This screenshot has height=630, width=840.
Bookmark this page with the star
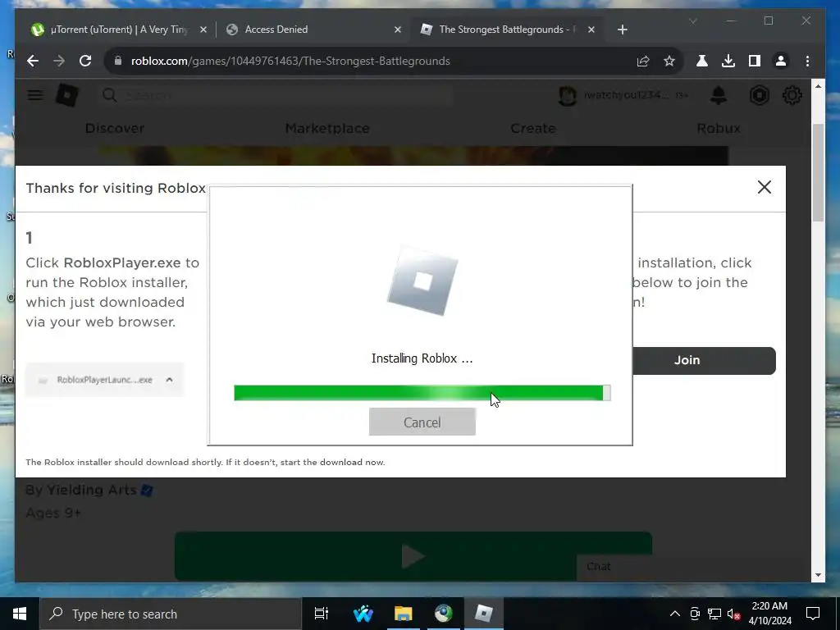click(x=669, y=61)
